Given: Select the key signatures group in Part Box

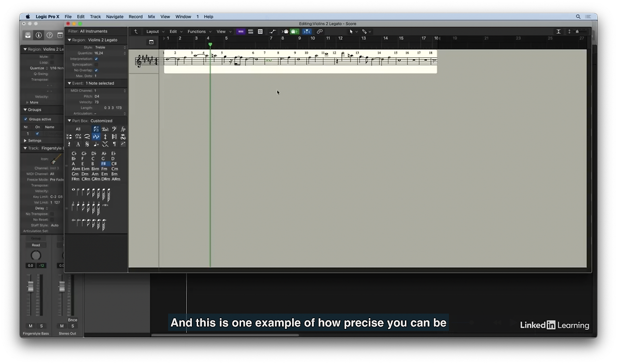Looking at the screenshot, I should click(96, 137).
